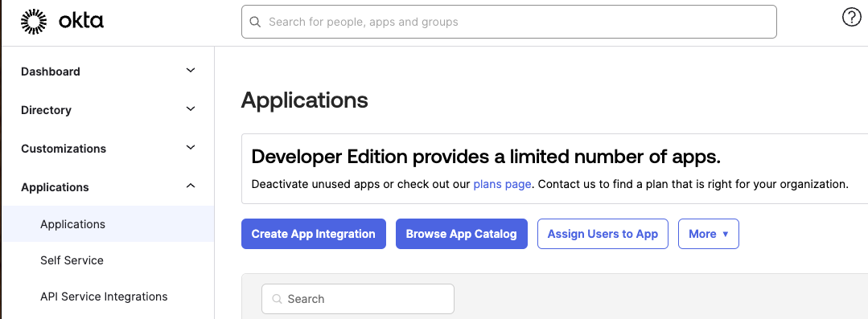Open Self Service in the sidebar
This screenshot has height=319, width=868.
tap(72, 260)
